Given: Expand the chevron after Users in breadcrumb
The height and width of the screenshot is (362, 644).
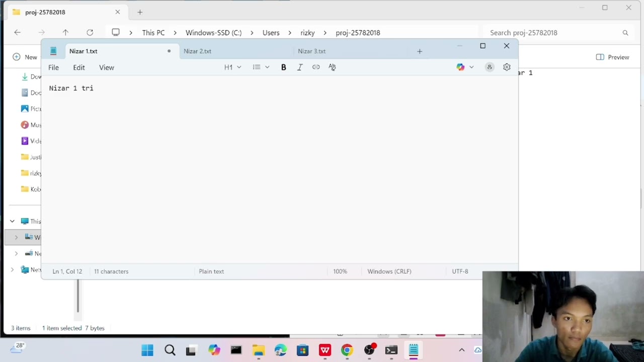Looking at the screenshot, I should [x=290, y=33].
